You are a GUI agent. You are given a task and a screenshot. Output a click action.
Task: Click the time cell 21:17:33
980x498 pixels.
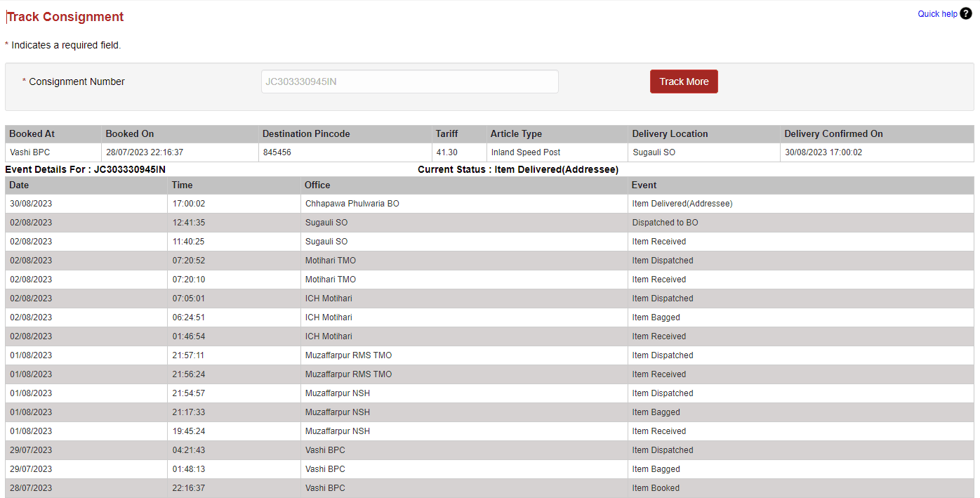234,412
